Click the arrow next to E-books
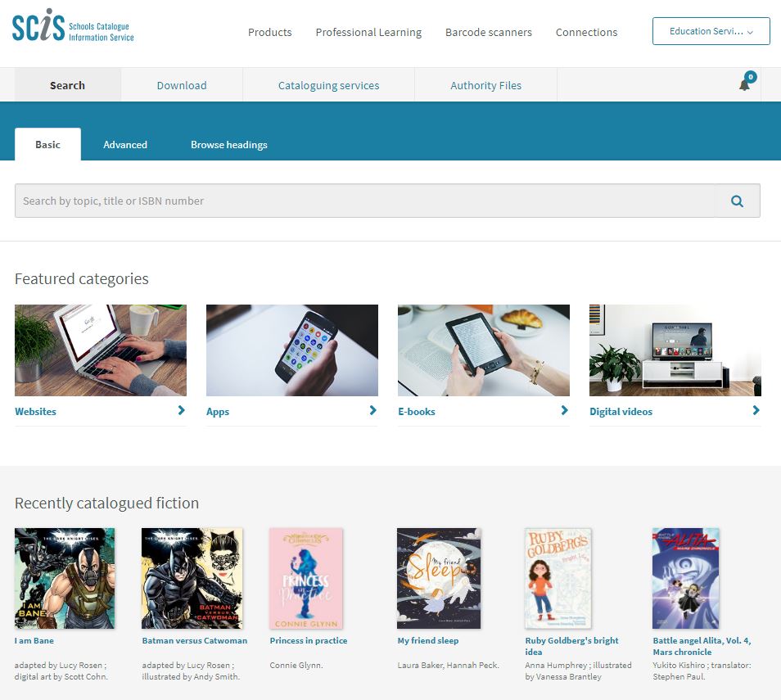The width and height of the screenshot is (781, 700). pos(564,410)
